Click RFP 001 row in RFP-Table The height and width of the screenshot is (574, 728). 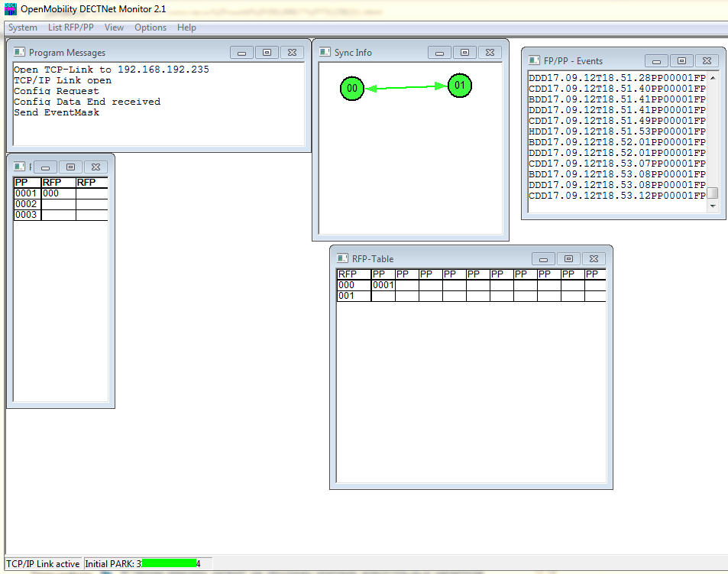tap(471, 296)
